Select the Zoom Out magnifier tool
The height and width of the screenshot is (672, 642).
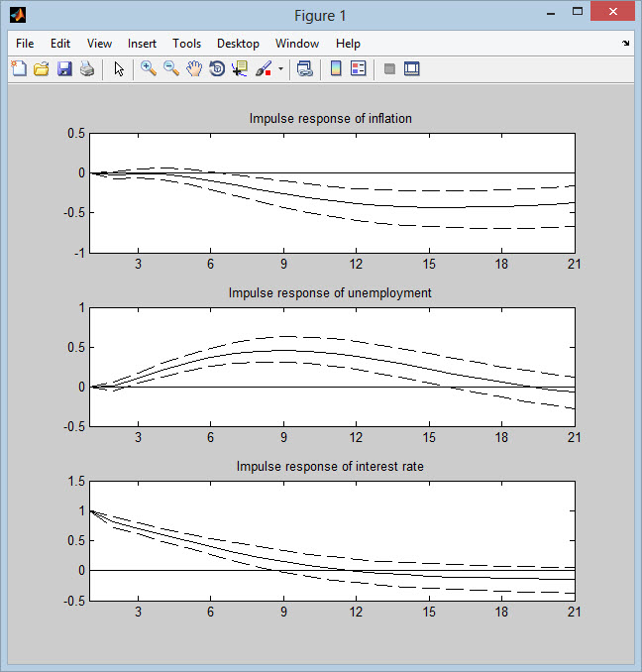coord(171,68)
